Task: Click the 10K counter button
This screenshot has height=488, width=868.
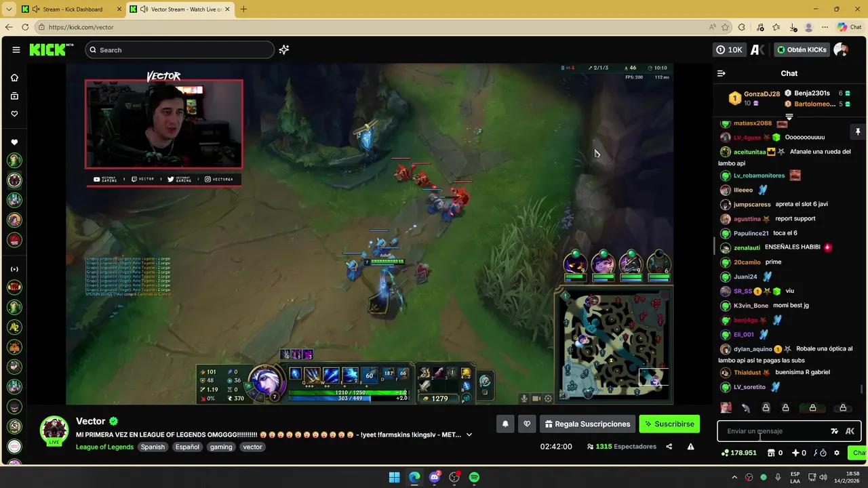Action: pyautogui.click(x=730, y=49)
